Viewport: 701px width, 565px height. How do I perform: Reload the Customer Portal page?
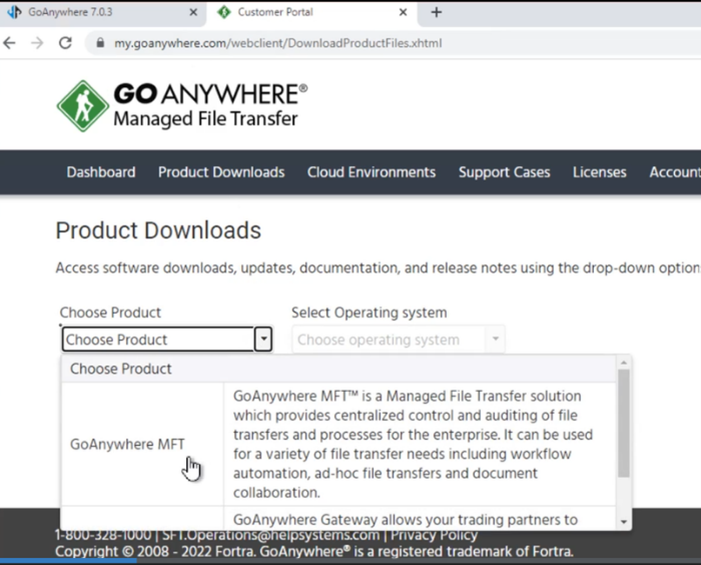coord(66,43)
